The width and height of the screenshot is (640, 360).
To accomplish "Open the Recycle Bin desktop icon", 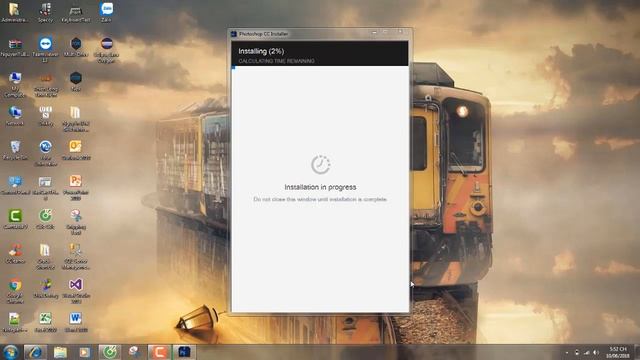I will pos(15,150).
